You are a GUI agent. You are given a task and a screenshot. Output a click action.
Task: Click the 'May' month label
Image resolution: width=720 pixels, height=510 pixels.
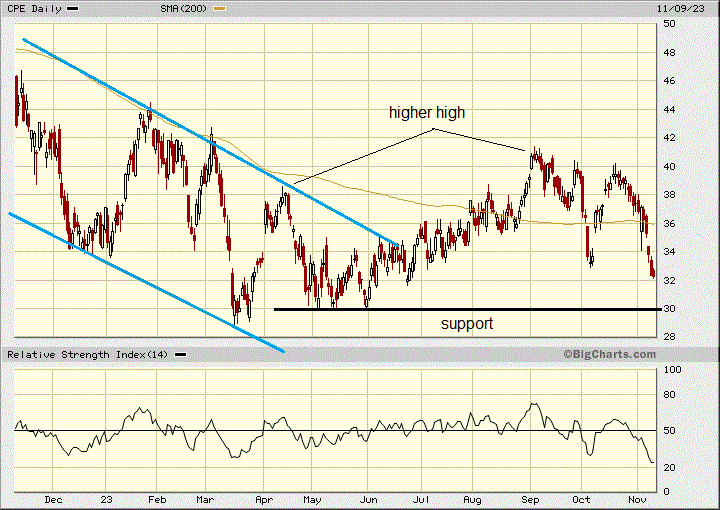312,499
